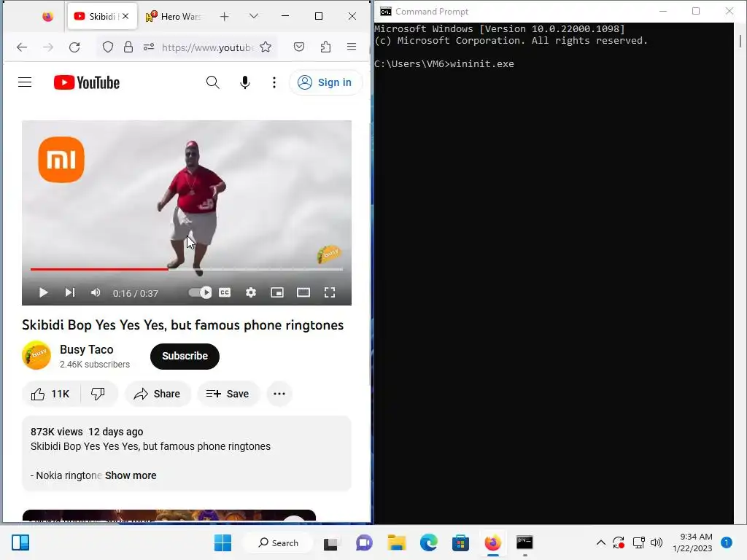
Task: Open Firefox tracking protection shield
Action: coord(108,47)
